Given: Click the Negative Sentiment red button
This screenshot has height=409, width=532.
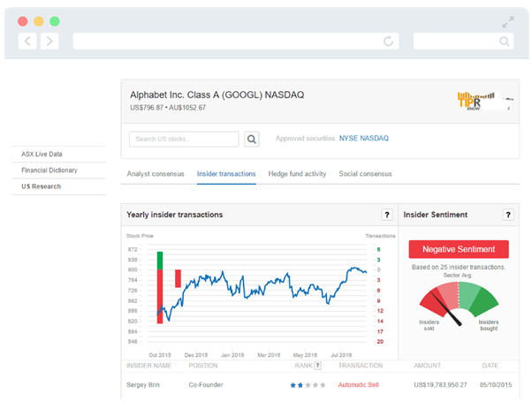Looking at the screenshot, I should pos(459,249).
